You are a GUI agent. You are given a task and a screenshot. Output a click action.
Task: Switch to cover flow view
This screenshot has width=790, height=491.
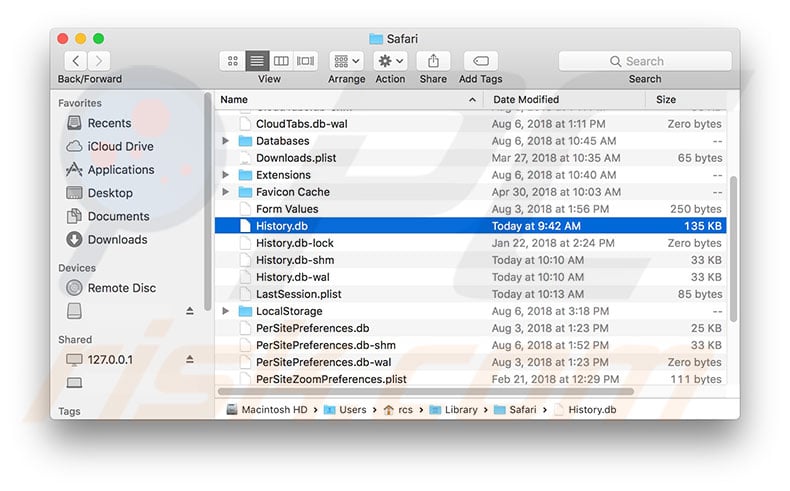click(x=305, y=61)
